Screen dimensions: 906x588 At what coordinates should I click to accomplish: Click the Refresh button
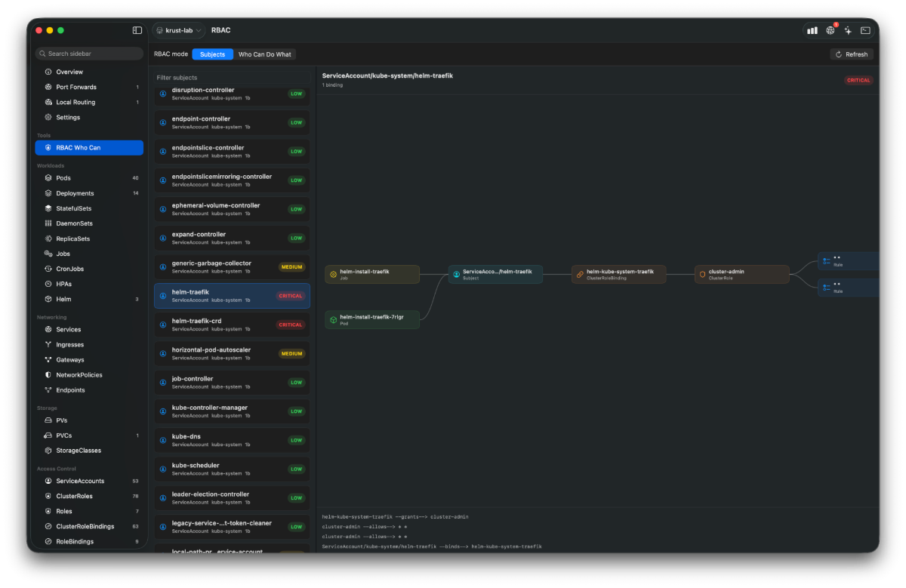(852, 54)
